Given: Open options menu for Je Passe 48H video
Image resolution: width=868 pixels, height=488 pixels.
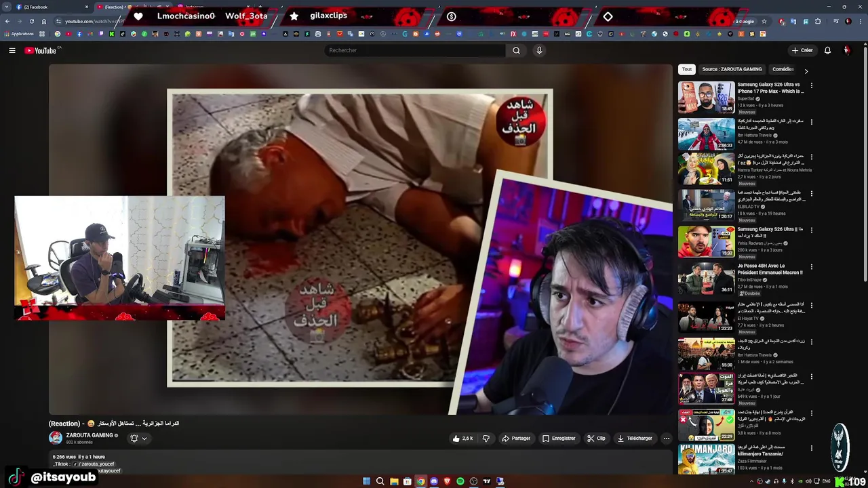Looking at the screenshot, I should click(811, 266).
